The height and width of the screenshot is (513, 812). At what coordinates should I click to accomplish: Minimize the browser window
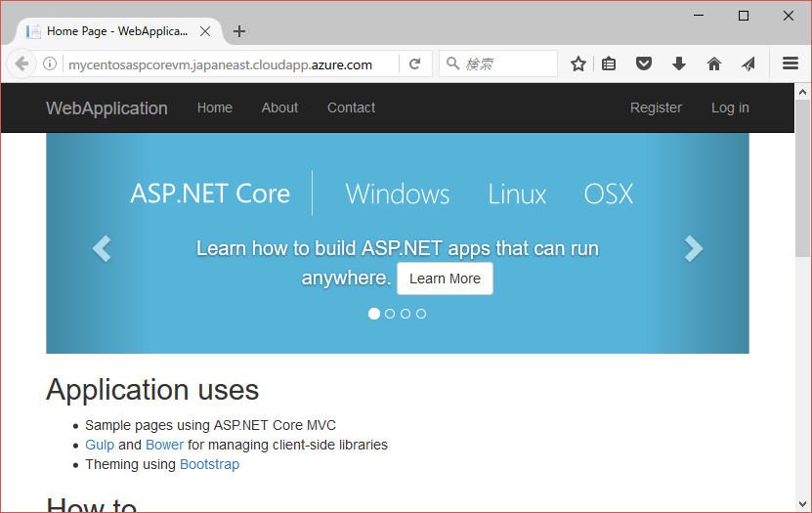(x=699, y=16)
